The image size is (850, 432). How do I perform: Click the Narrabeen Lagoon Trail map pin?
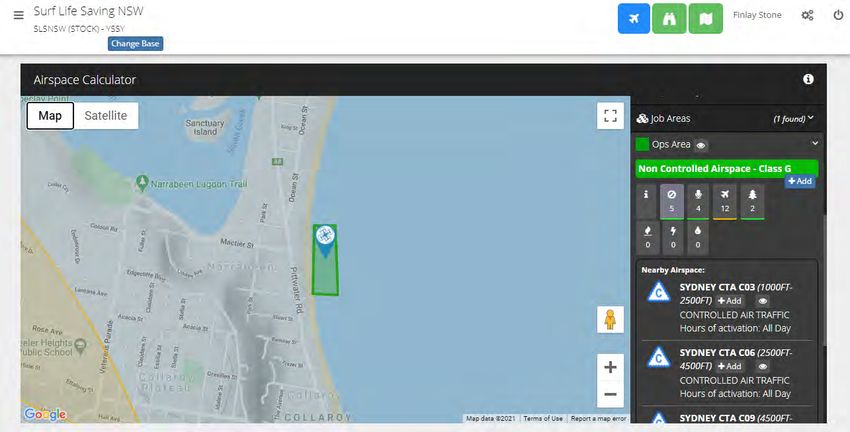(142, 183)
